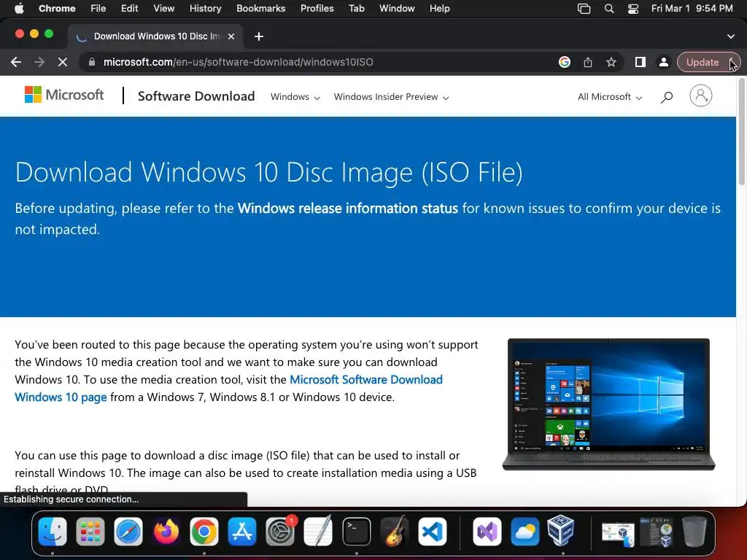Open the Bookmarks menu
The height and width of the screenshot is (560, 747).
click(260, 9)
